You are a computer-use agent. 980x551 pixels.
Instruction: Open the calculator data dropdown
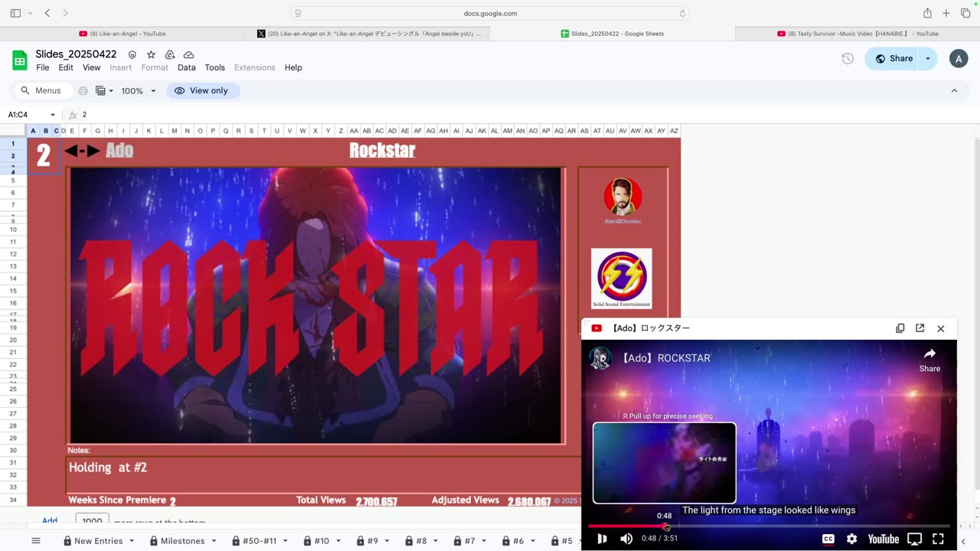[x=104, y=90]
